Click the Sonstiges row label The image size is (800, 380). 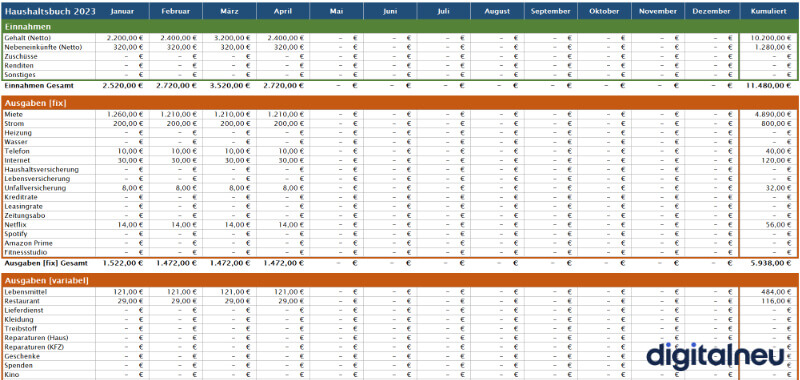(x=19, y=75)
